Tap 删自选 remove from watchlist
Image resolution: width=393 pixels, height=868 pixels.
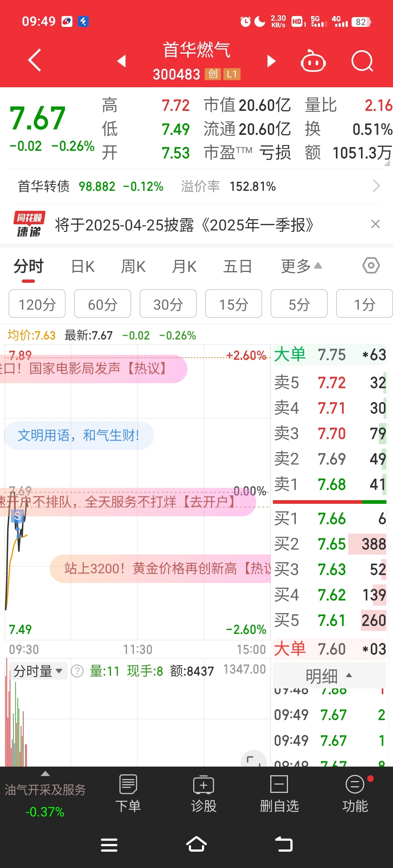279,794
